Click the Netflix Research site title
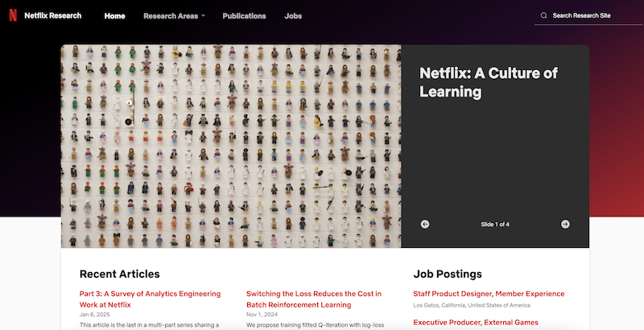Image resolution: width=644 pixels, height=330 pixels. point(53,15)
